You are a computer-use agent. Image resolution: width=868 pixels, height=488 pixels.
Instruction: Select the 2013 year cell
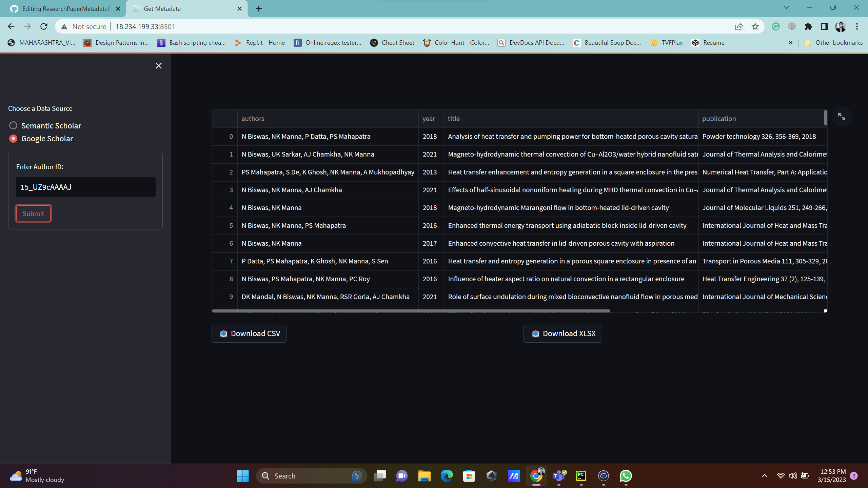point(431,172)
